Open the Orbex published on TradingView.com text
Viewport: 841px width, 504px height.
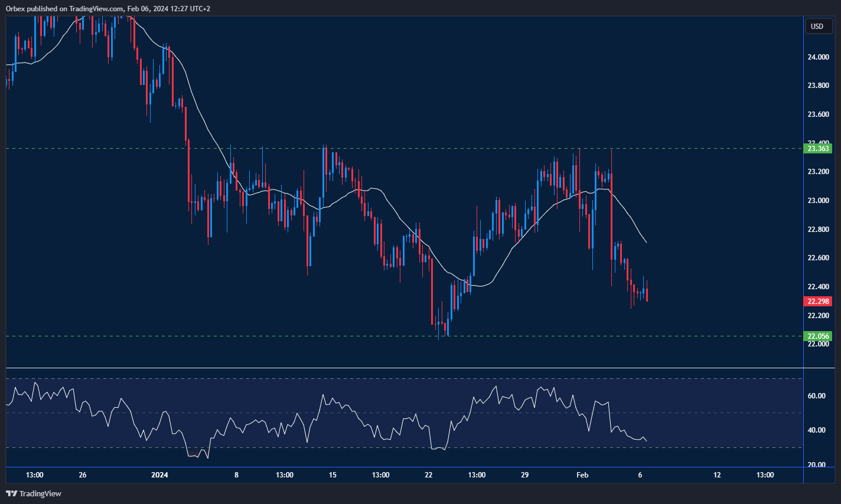(108, 8)
